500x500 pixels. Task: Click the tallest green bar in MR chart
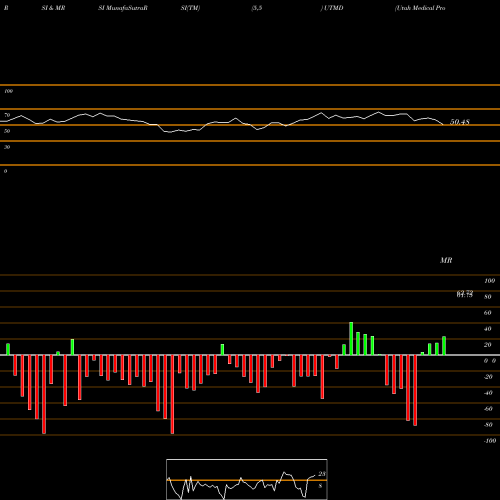[x=351, y=338]
